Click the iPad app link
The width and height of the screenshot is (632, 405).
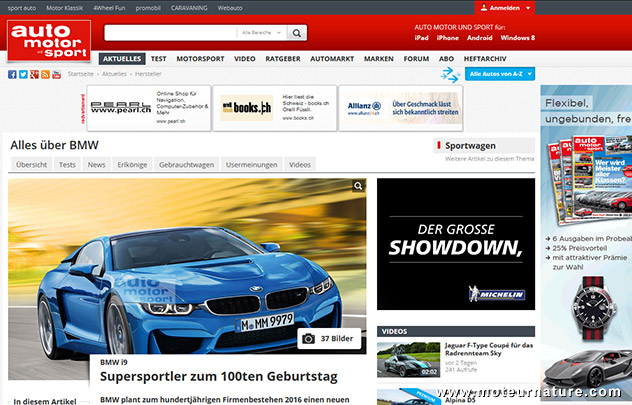[x=421, y=38]
